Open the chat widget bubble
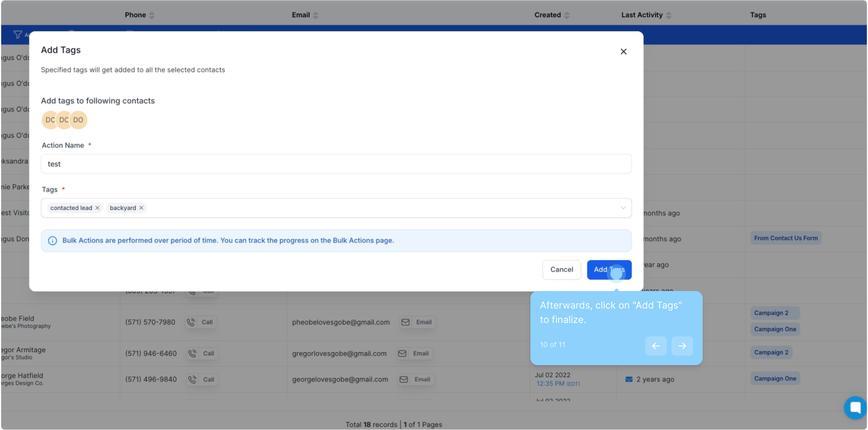 point(855,407)
